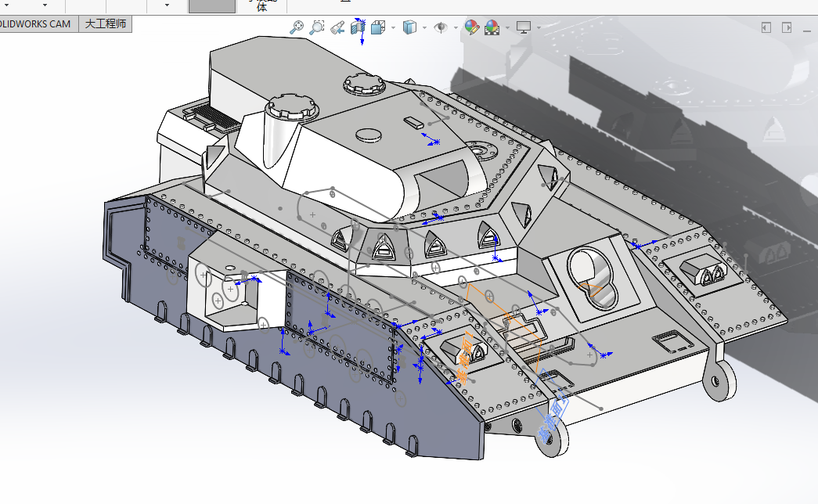Open the View Orientation cube icon
Screen dimensions: 818x504
377,27
